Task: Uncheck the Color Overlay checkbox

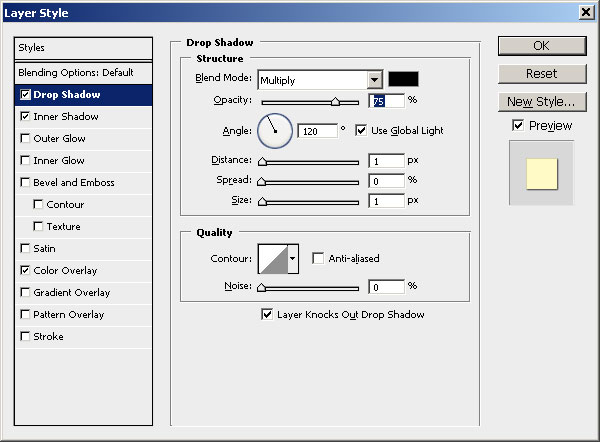Action: click(25, 270)
